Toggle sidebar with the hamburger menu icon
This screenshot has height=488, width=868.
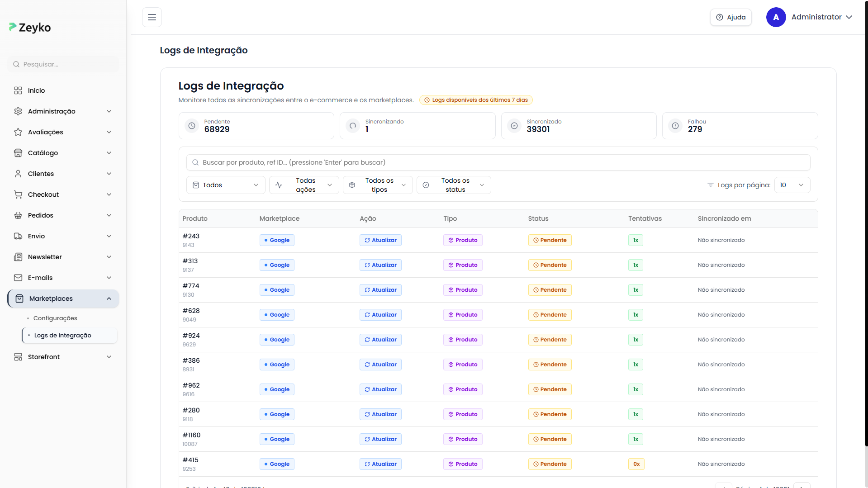coord(152,17)
